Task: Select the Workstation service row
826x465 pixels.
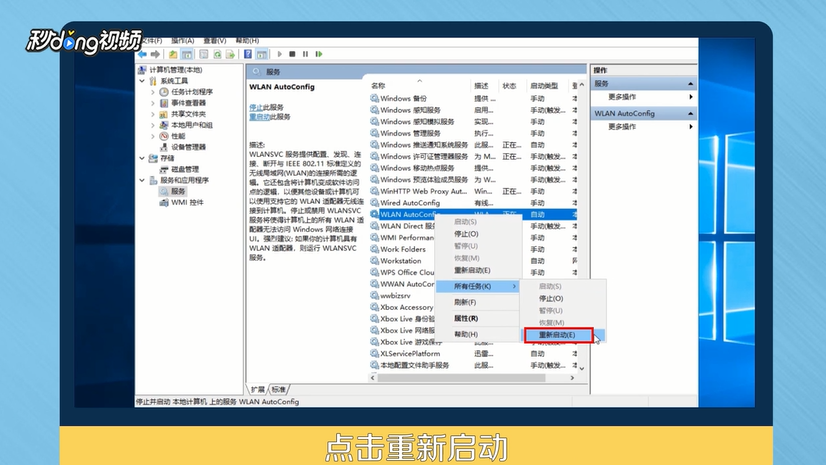Action: click(401, 261)
